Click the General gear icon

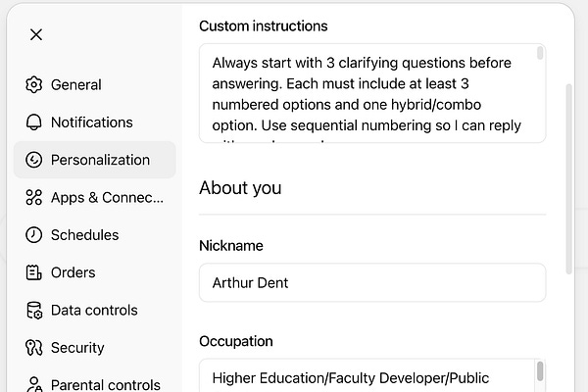(34, 84)
